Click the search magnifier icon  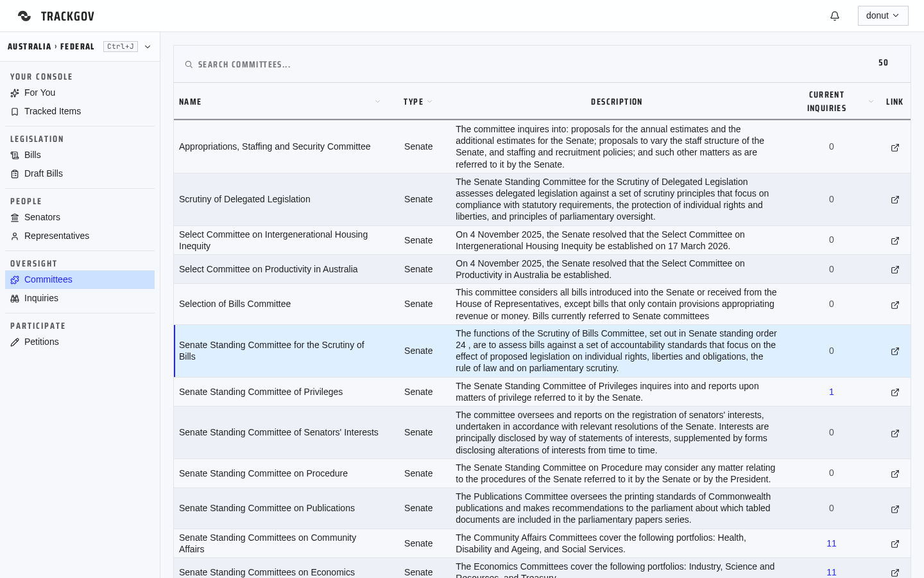(x=189, y=64)
